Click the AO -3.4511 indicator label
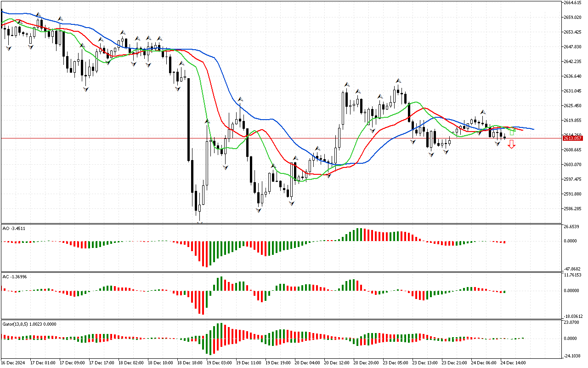 14,228
